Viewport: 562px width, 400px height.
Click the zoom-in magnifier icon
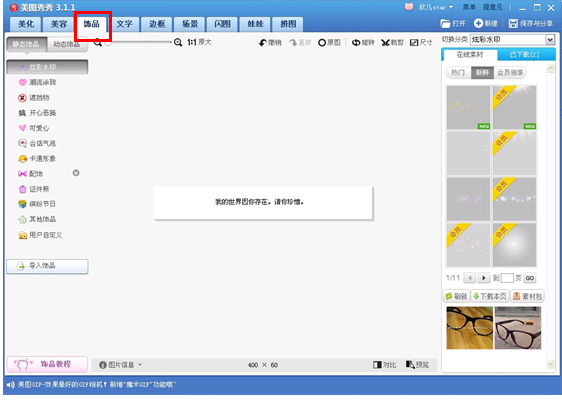click(x=178, y=42)
